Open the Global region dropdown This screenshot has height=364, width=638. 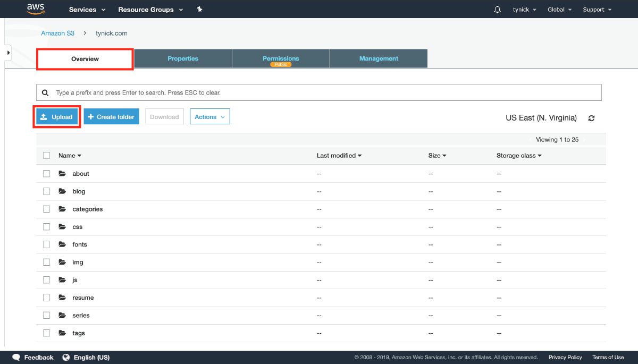coord(559,10)
